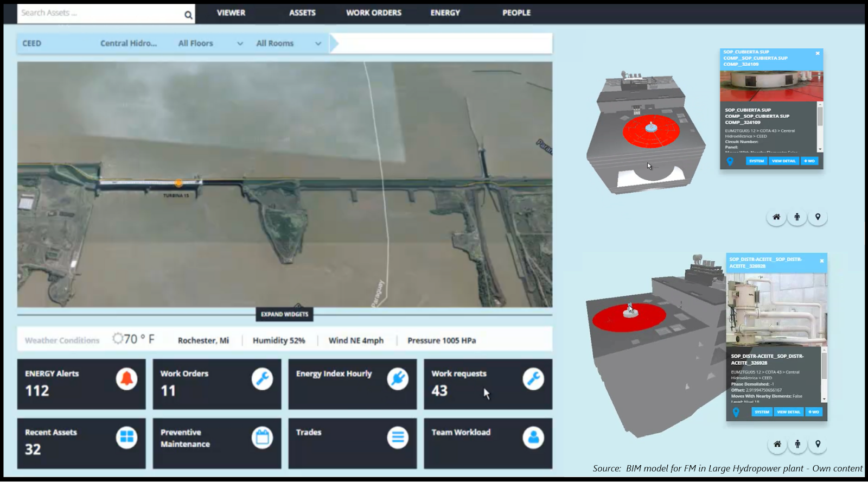Click the Work Orders wrench icon
The width and height of the screenshot is (868, 482).
262,379
